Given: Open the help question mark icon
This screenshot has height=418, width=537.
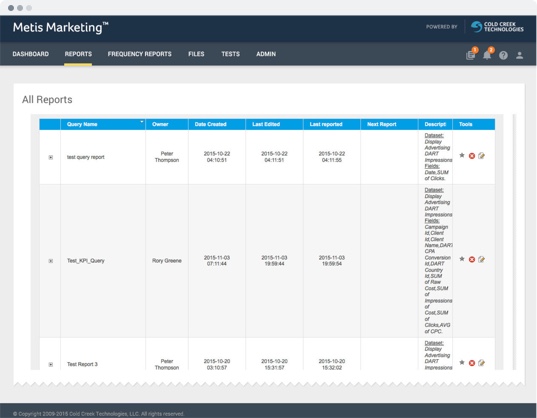Looking at the screenshot, I should tap(503, 55).
